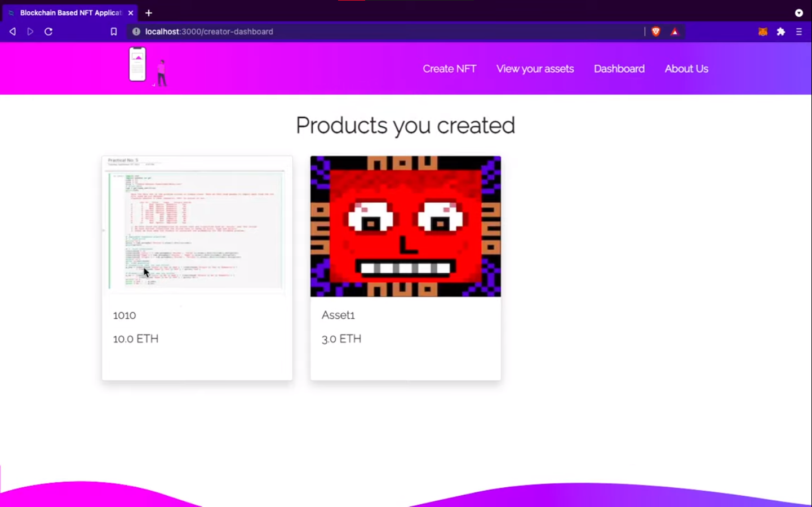The image size is (812, 507).
Task: Expand the tab search dropdown circle
Action: click(x=799, y=12)
